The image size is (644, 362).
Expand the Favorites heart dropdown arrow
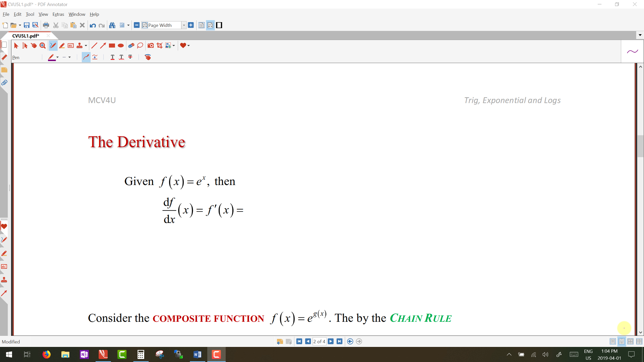point(189,46)
